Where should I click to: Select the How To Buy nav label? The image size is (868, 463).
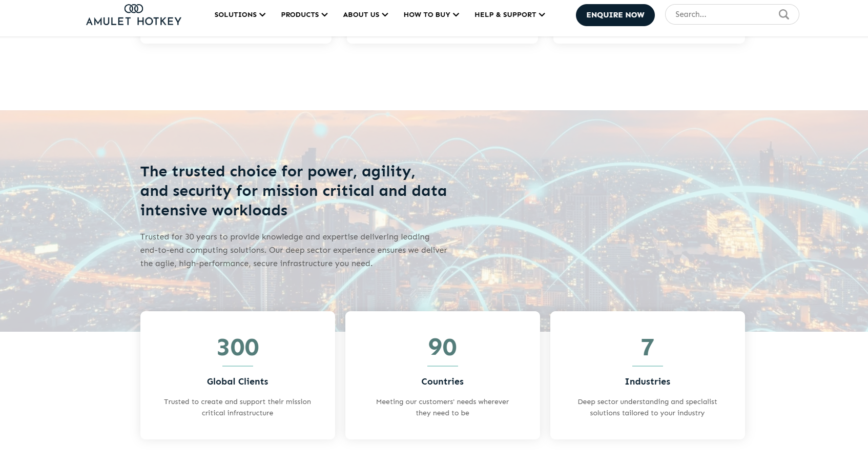pyautogui.click(x=426, y=15)
